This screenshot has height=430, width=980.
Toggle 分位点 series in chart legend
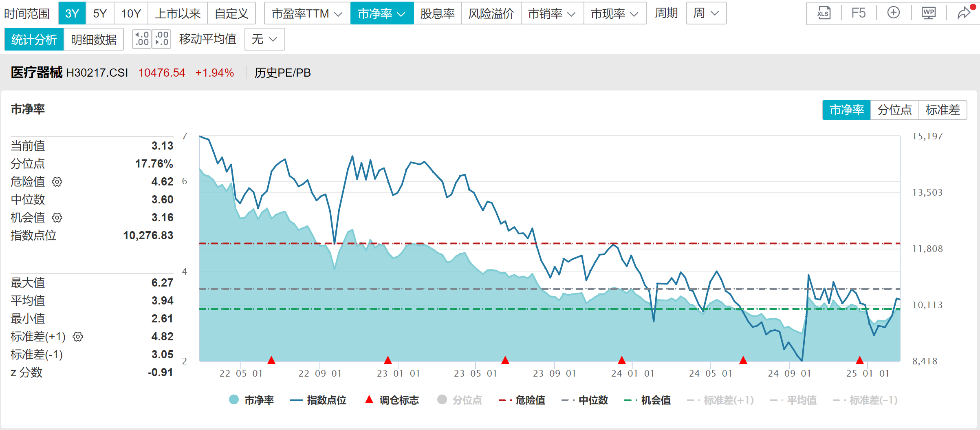click(x=460, y=400)
